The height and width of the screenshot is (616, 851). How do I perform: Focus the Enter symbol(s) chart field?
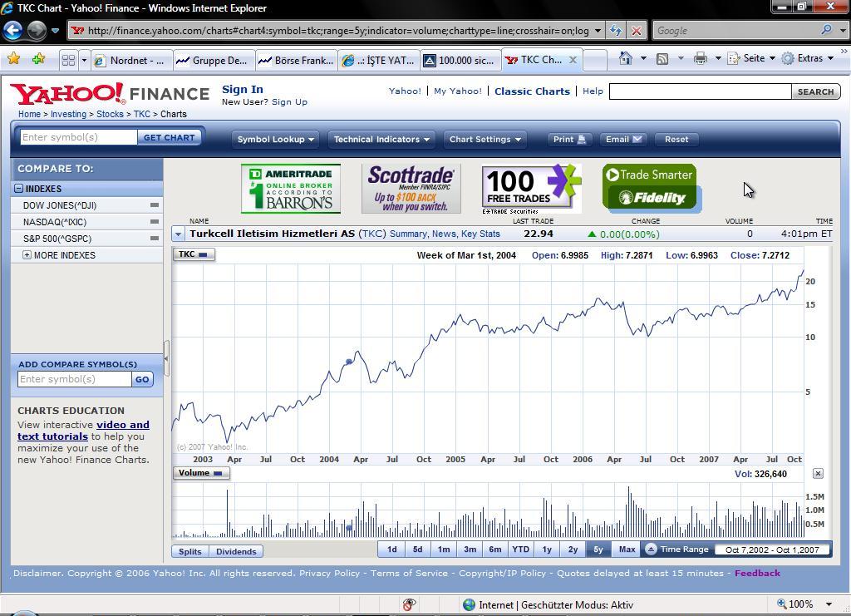point(79,137)
